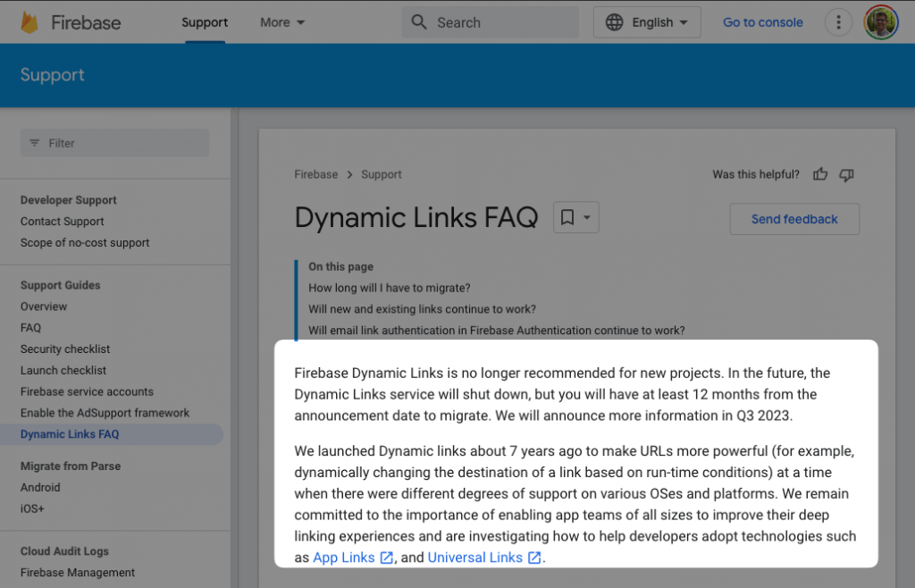Click the Support Guides section heading
The image size is (915, 588).
click(x=60, y=285)
